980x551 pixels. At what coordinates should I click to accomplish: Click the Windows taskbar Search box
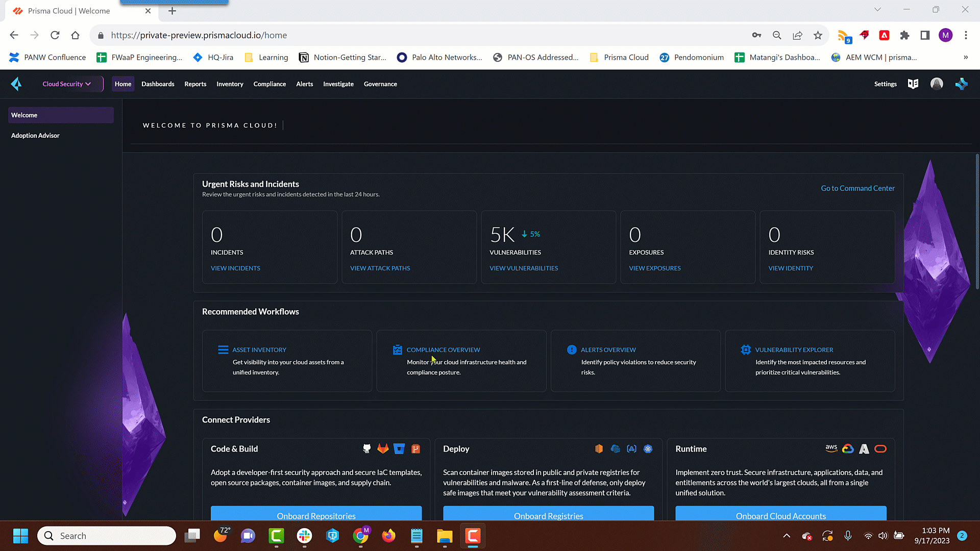tap(107, 536)
